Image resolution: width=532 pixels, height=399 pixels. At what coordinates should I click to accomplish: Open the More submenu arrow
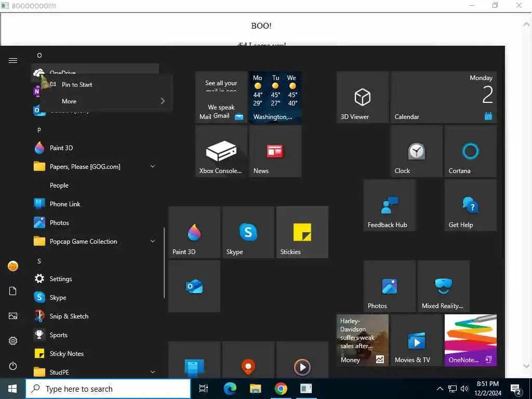point(163,101)
